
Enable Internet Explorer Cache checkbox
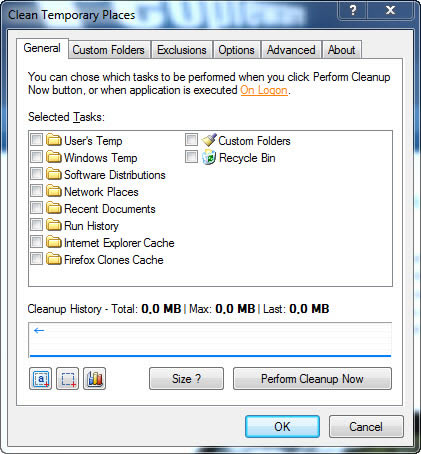coord(36,242)
